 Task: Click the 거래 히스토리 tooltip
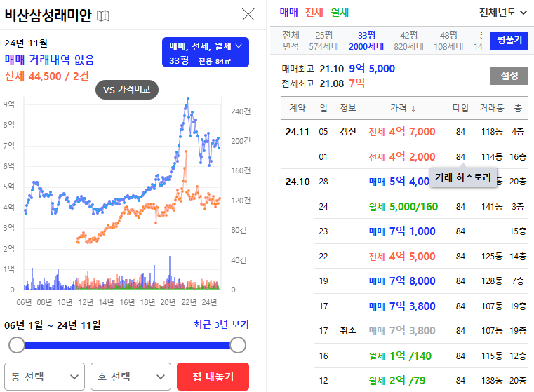[x=463, y=177]
